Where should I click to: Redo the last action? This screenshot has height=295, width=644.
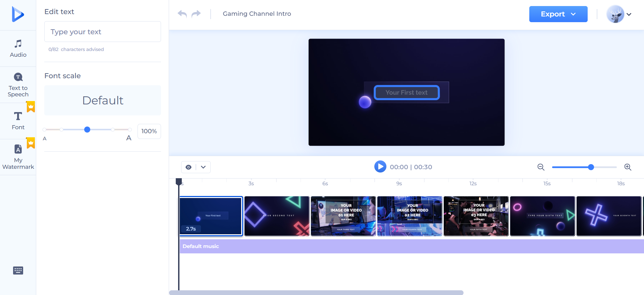(196, 14)
